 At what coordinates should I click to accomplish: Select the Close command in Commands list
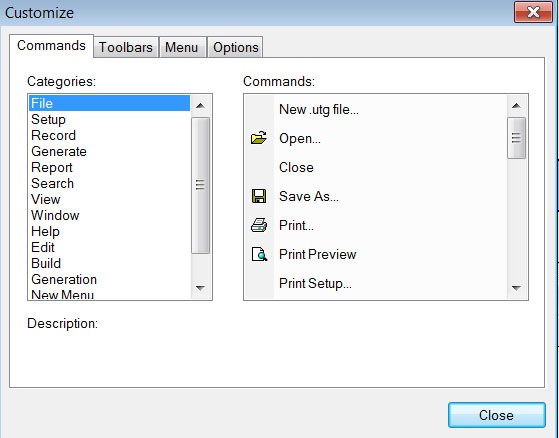click(x=296, y=167)
